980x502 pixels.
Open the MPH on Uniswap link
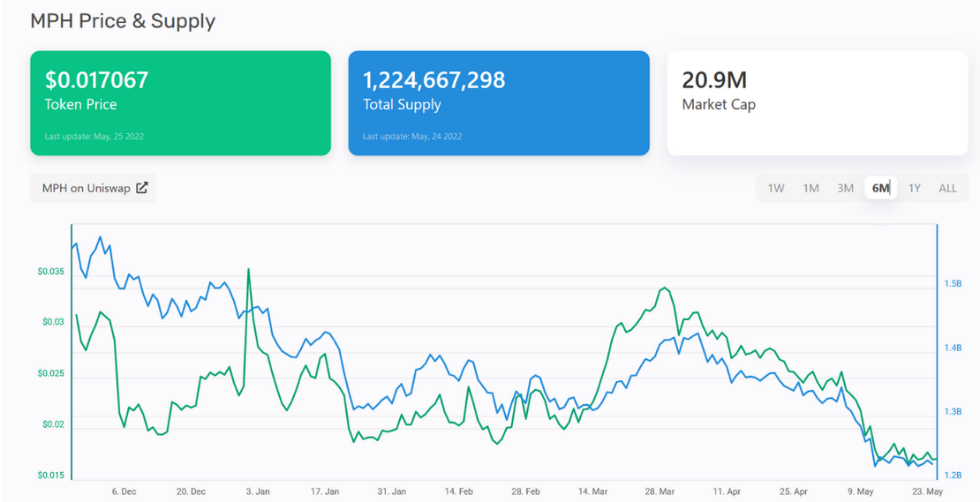[93, 187]
